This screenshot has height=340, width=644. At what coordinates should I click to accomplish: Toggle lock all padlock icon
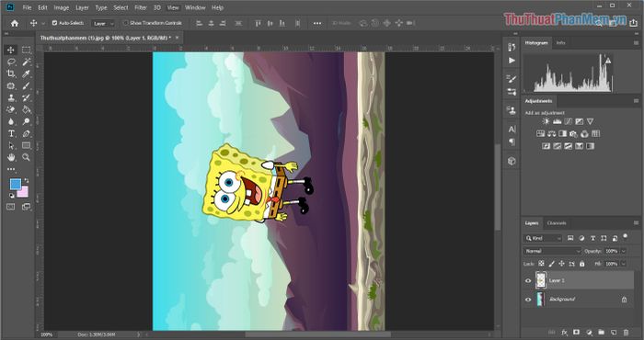click(582, 264)
